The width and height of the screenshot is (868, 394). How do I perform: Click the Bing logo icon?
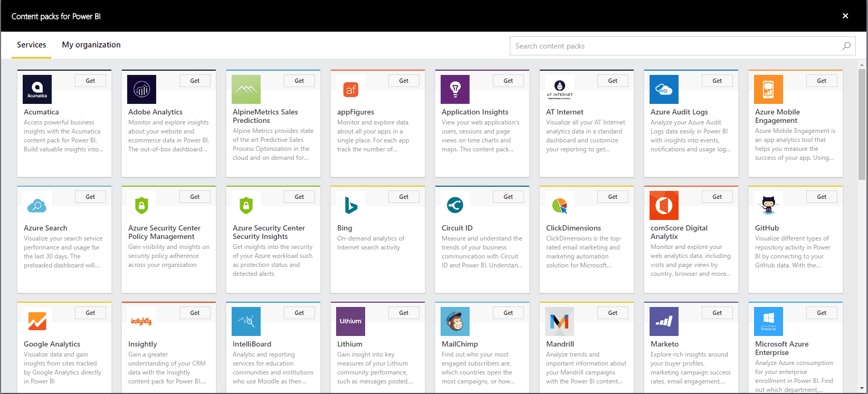coord(350,205)
